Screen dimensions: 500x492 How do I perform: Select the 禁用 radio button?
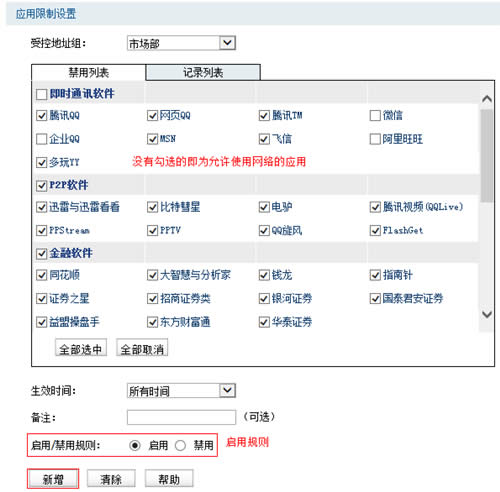coord(180,445)
